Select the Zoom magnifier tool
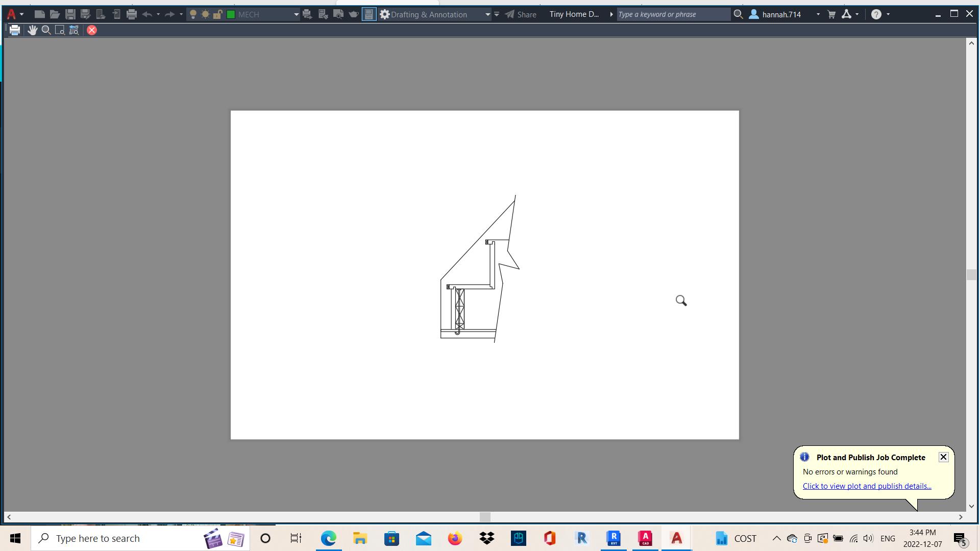Screen dimensions: 980x551 click(x=46, y=30)
